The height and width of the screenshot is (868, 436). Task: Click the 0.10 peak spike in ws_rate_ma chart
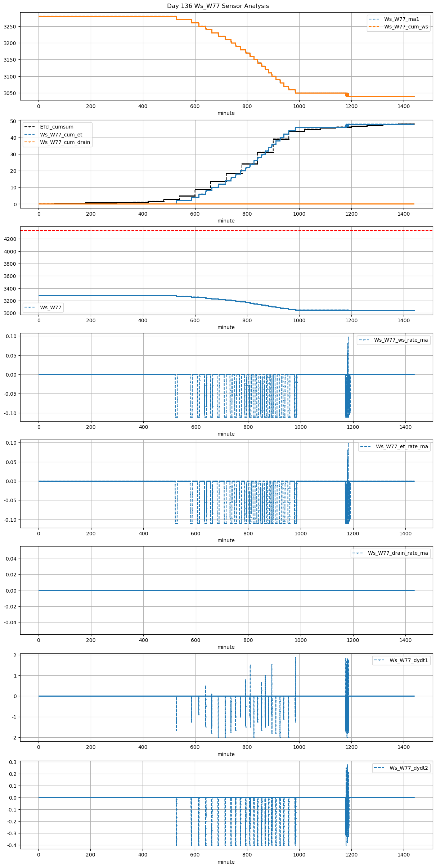pos(348,338)
